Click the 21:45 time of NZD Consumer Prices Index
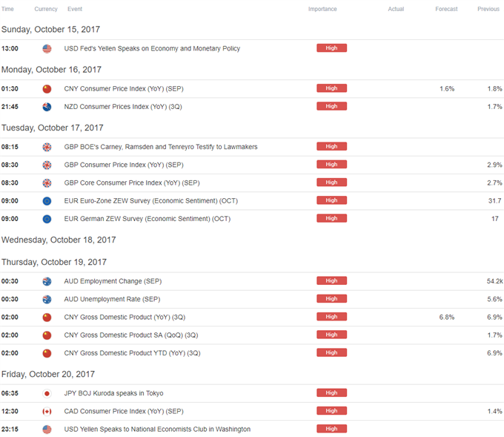This screenshot has height=437, width=504. pyautogui.click(x=10, y=107)
